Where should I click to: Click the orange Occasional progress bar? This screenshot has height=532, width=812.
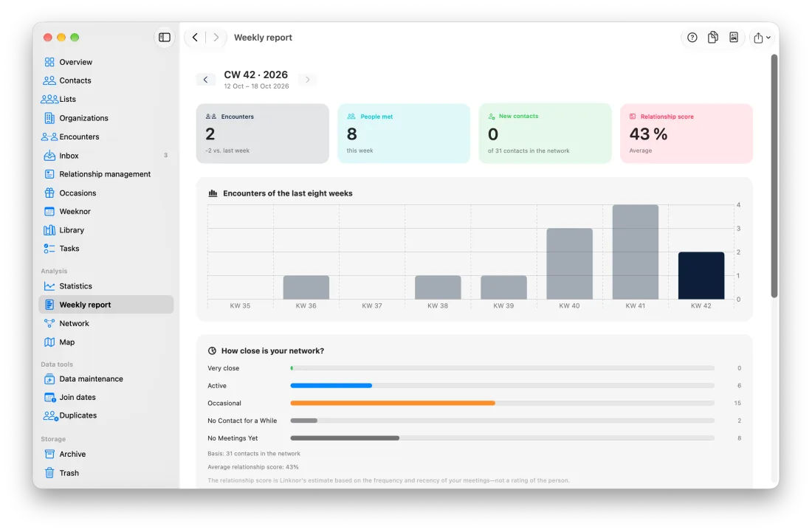[393, 403]
